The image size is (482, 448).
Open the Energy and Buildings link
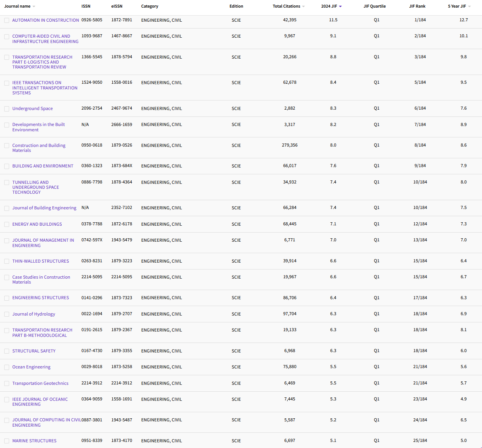click(x=37, y=224)
